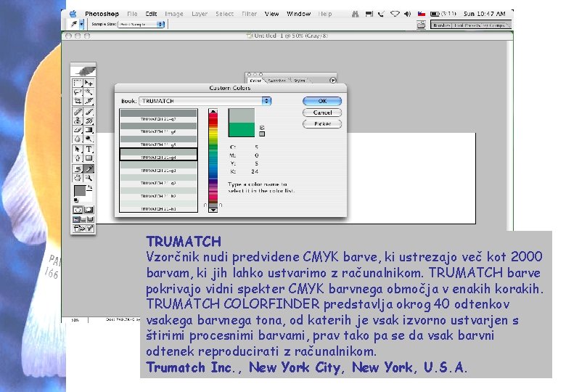Activate the Crop tool
The image size is (566, 392).
point(78,101)
